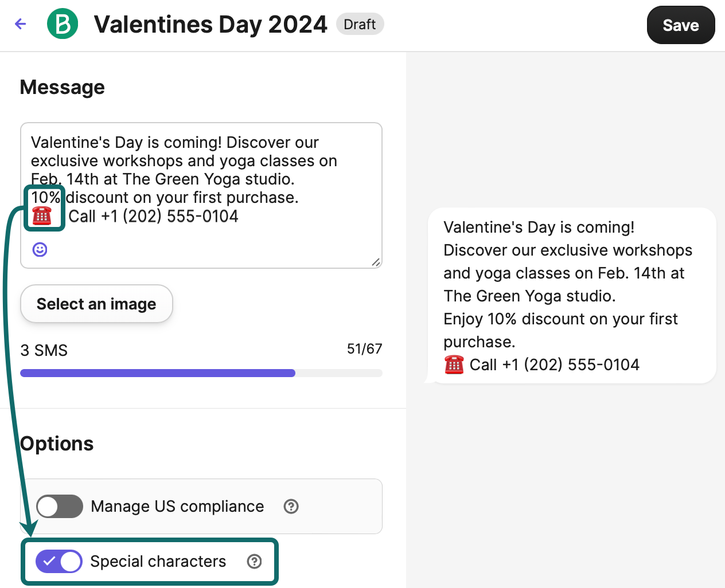Click the telephone emoji inside the message editor
This screenshot has width=725, height=588.
[x=43, y=216]
